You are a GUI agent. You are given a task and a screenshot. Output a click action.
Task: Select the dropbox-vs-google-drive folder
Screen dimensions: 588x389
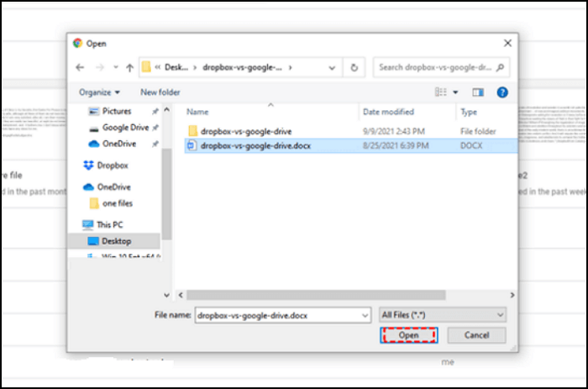246,131
